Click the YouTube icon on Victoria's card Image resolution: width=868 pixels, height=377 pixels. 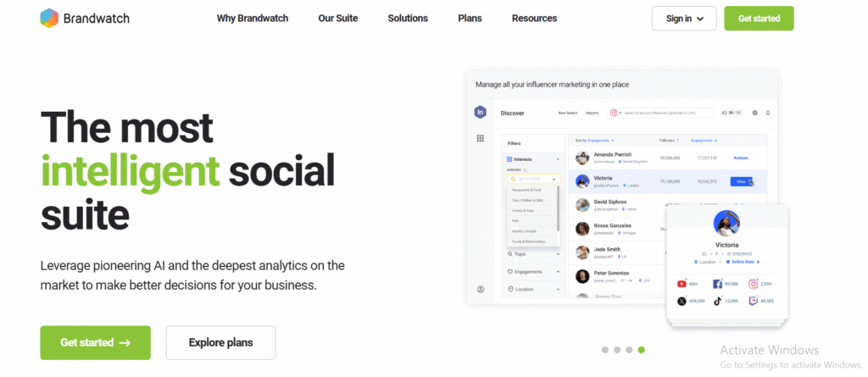[x=682, y=285]
